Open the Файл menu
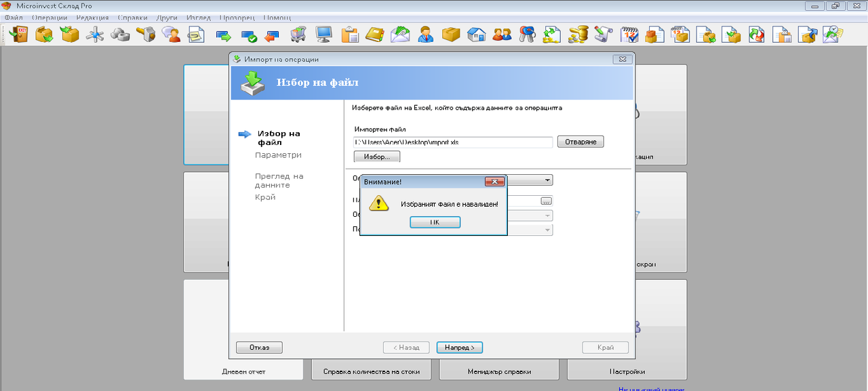Image resolution: width=868 pixels, height=391 pixels. click(x=14, y=17)
